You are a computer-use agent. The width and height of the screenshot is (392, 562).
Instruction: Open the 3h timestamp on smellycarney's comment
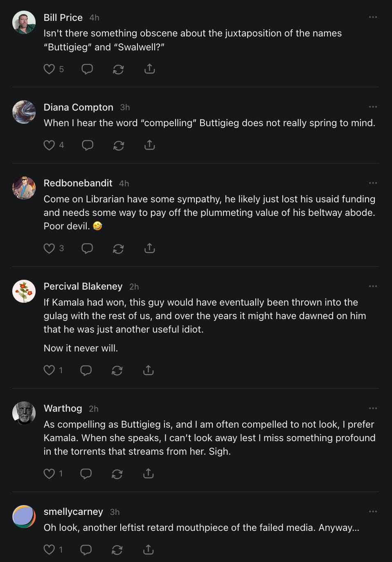pyautogui.click(x=115, y=512)
